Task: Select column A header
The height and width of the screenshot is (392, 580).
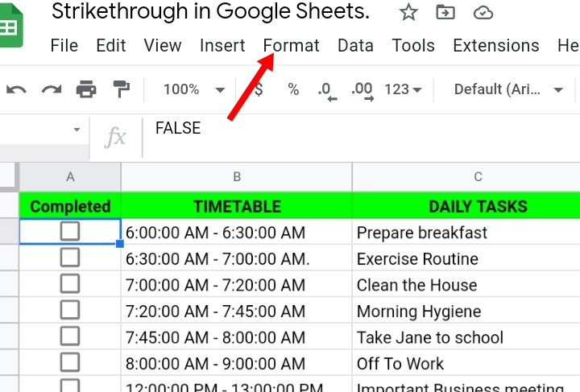Action: (x=70, y=176)
